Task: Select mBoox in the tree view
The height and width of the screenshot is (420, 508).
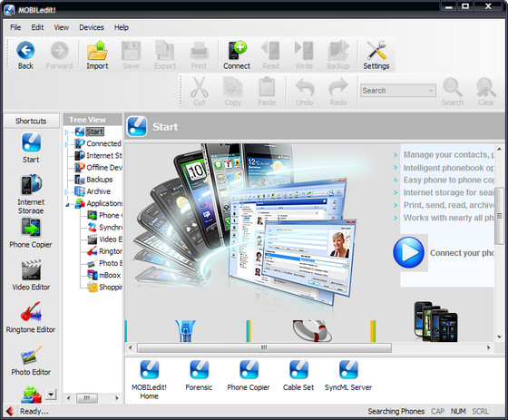Action: tap(110, 275)
